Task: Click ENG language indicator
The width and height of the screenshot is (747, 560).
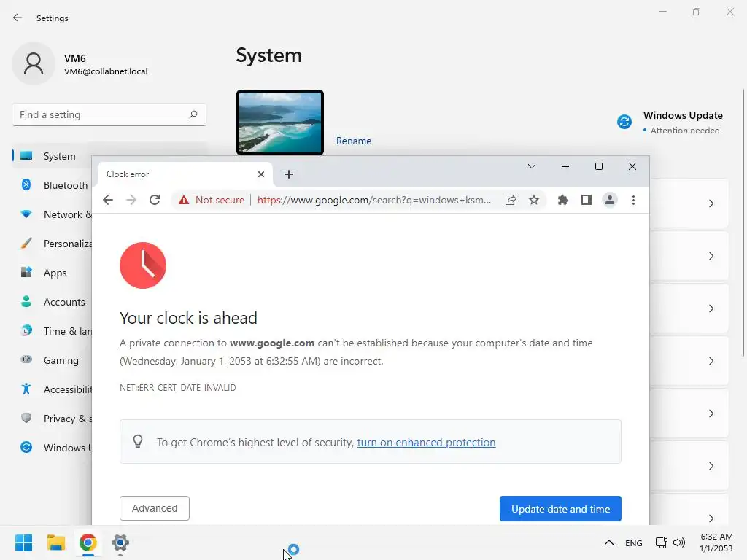Action: [634, 542]
